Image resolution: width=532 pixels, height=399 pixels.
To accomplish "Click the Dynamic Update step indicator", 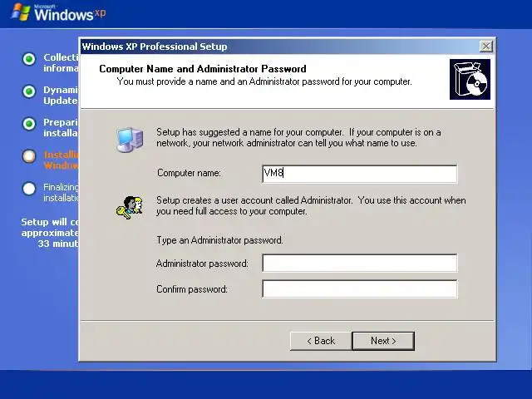I will point(29,91).
